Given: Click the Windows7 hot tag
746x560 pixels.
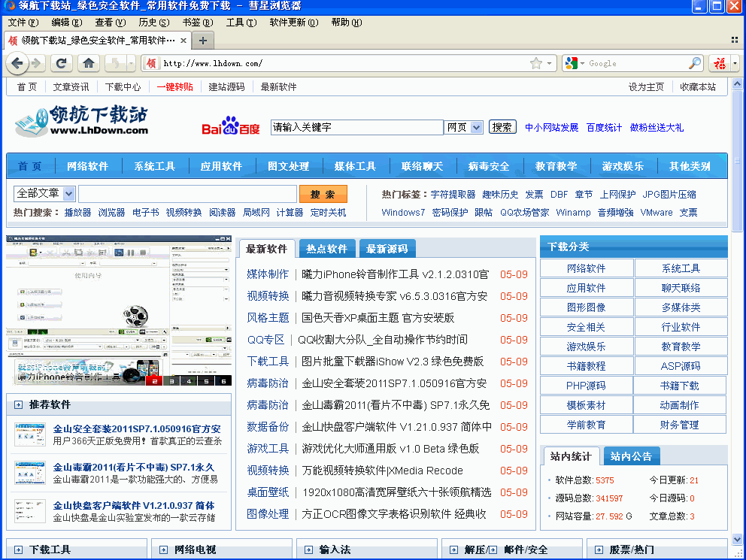Looking at the screenshot, I should 403,213.
